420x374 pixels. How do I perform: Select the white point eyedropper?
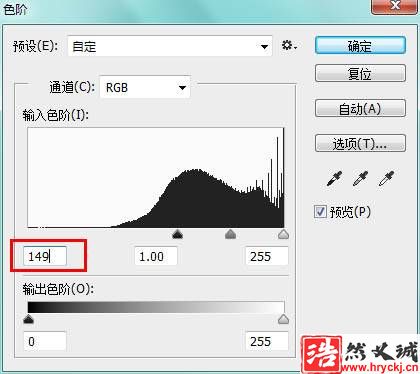tap(386, 179)
